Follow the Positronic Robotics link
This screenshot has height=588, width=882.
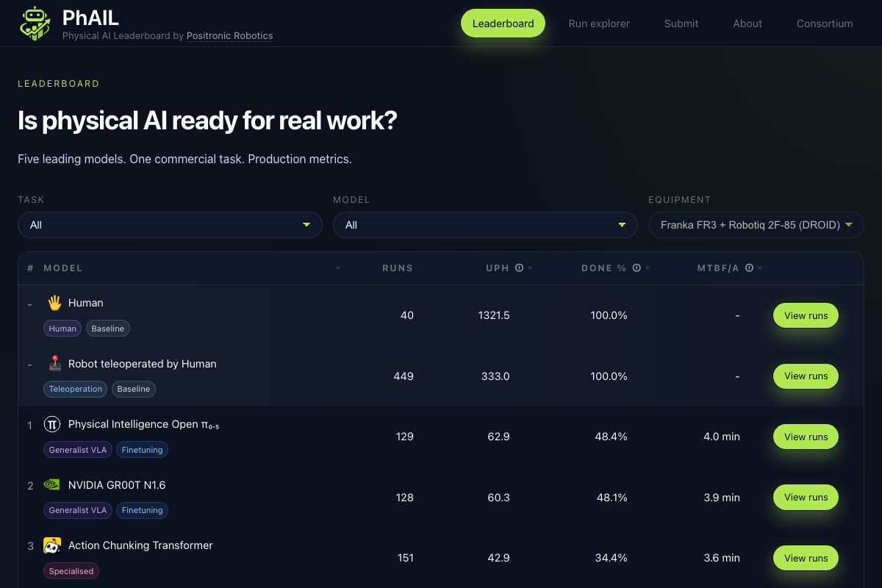(229, 35)
